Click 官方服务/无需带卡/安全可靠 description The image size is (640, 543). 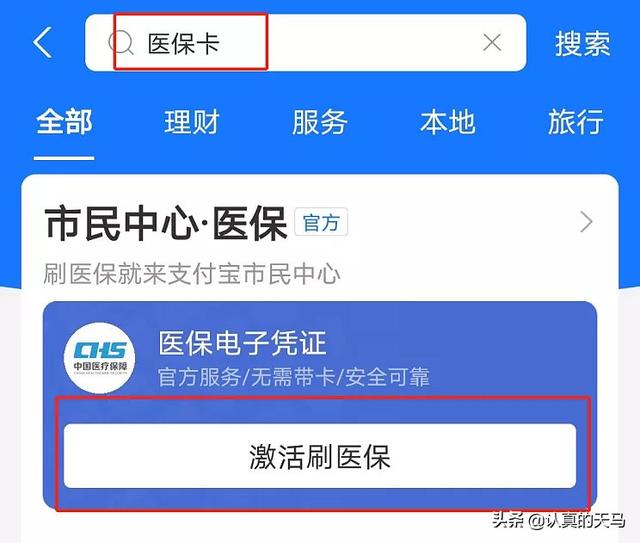(x=294, y=377)
